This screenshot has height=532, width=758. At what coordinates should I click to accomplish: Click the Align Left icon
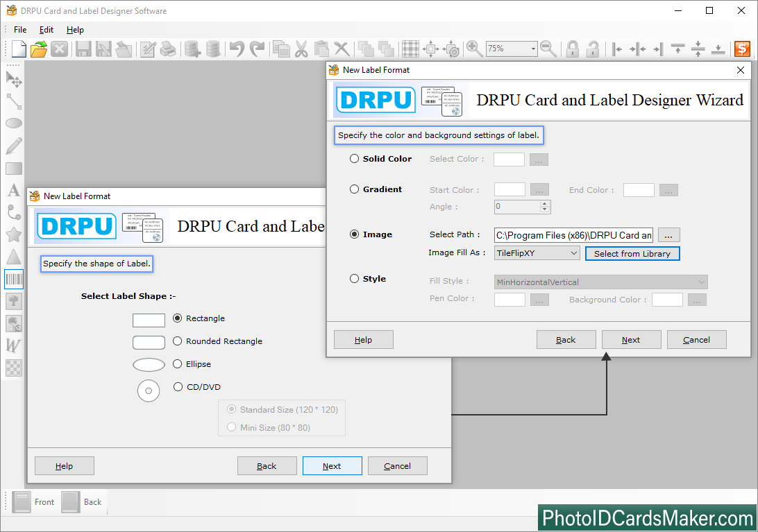(x=617, y=49)
